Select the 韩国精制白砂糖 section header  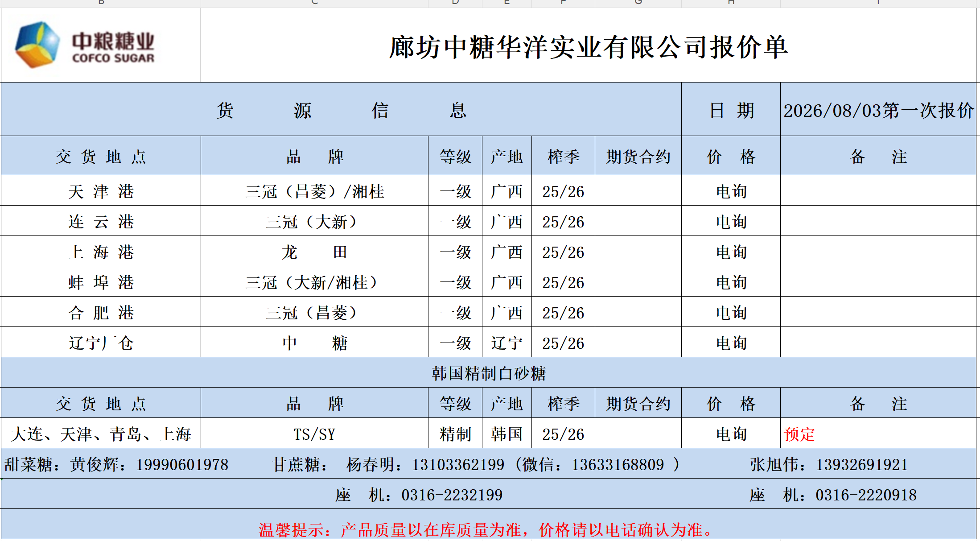(489, 373)
